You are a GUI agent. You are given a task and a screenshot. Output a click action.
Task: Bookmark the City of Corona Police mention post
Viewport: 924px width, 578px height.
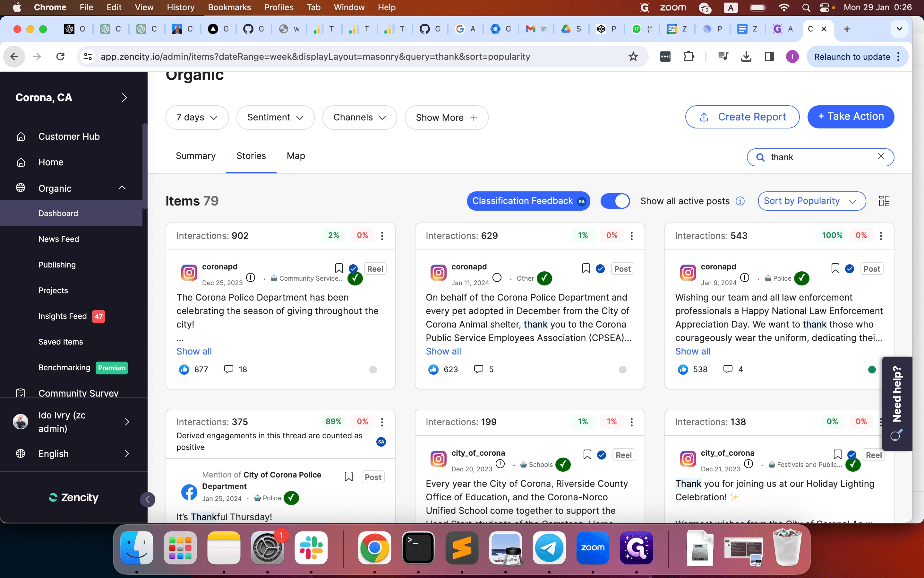click(x=349, y=476)
